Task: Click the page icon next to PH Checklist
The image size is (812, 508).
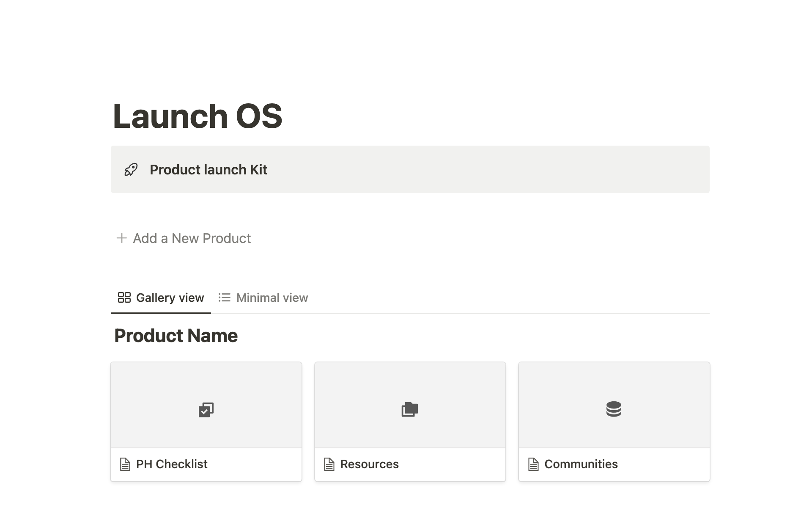Action: point(125,464)
